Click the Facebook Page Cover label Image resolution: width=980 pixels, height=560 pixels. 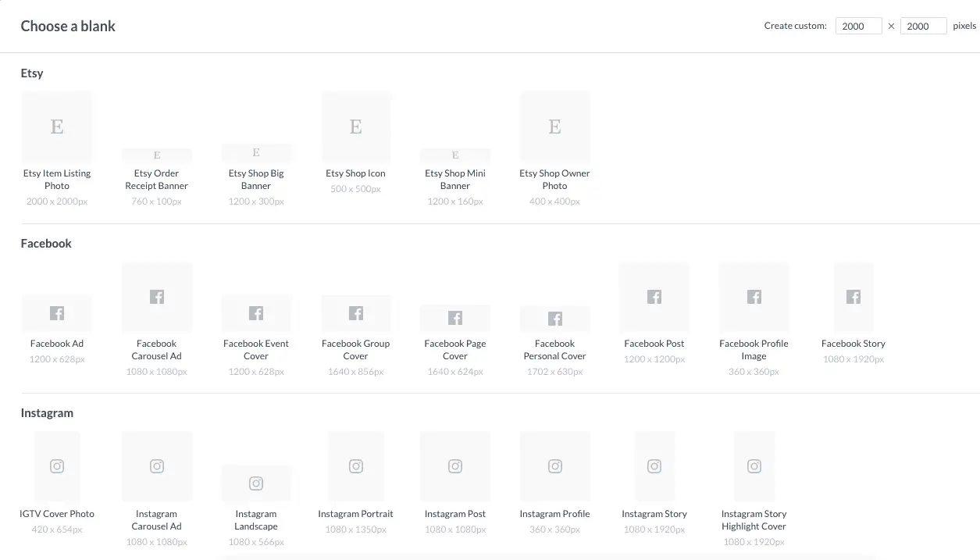point(455,350)
